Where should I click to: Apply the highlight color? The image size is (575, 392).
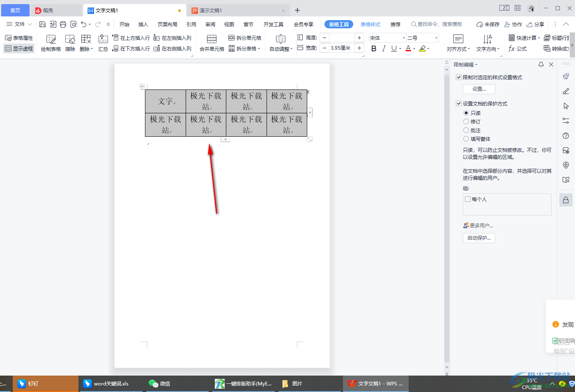pyautogui.click(x=422, y=48)
